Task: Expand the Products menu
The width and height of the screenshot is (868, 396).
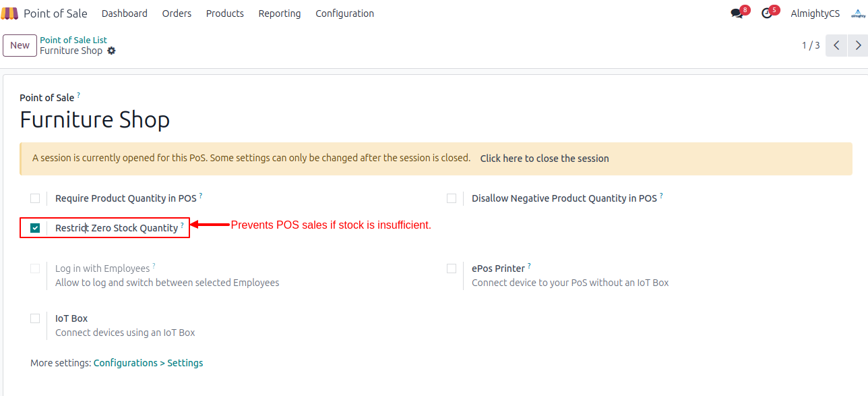Action: click(225, 13)
